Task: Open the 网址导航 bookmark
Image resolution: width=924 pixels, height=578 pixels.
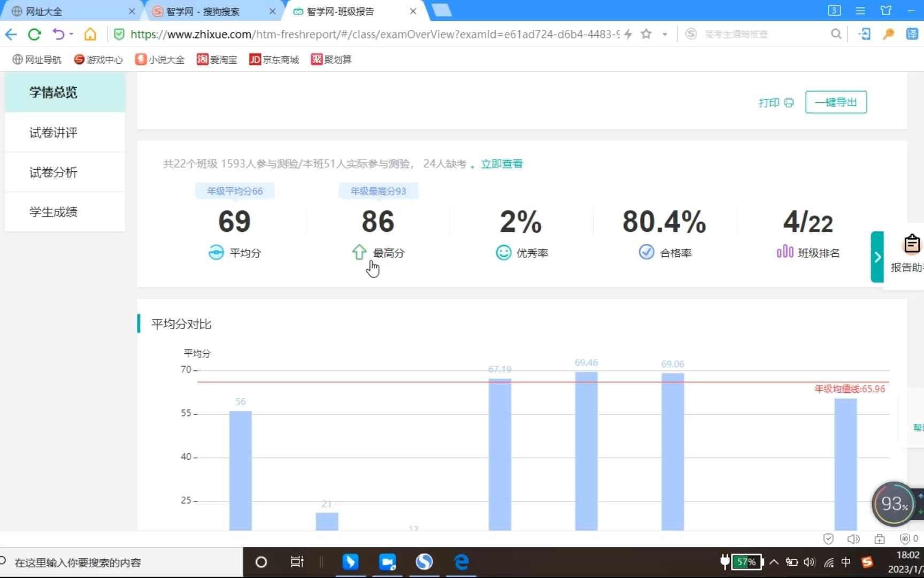Action: click(37, 59)
